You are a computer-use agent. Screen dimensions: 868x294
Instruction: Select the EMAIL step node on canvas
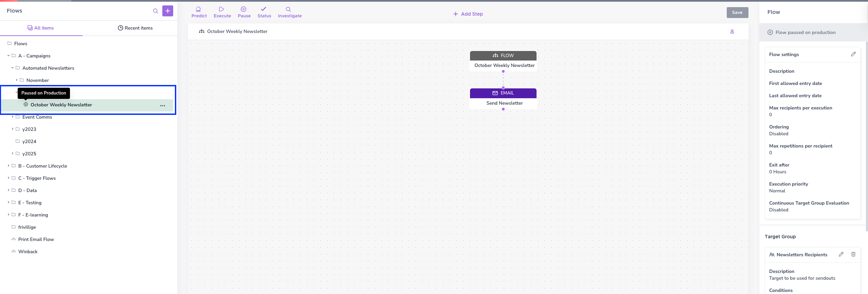tap(503, 93)
